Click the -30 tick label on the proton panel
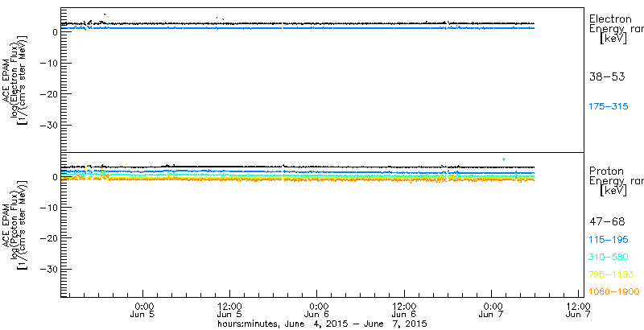The width and height of the screenshot is (644, 330). click(x=48, y=270)
